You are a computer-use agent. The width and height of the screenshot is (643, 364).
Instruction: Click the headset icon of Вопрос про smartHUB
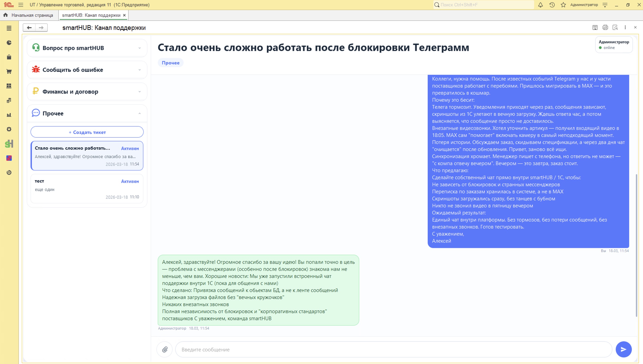click(x=36, y=47)
